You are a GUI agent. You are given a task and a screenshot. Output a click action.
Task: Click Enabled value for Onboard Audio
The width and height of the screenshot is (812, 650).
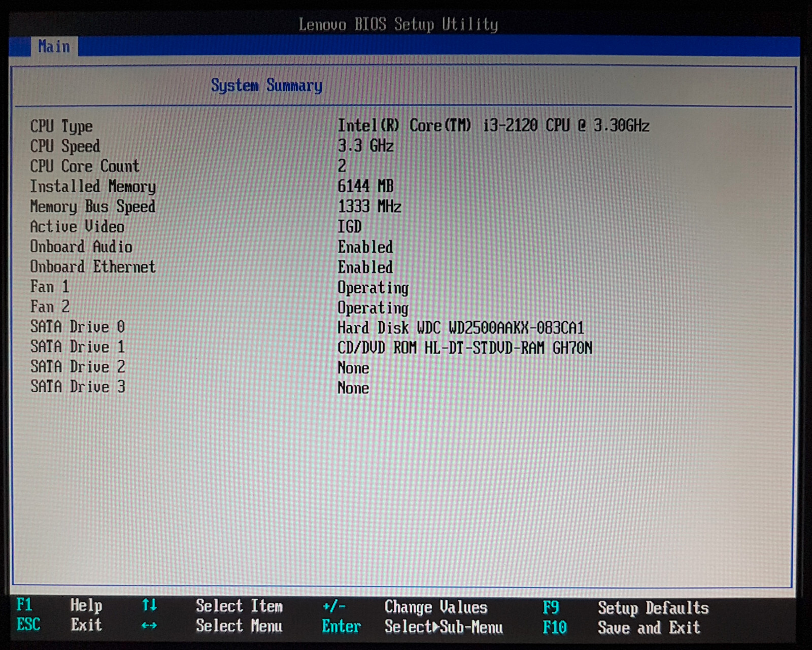[x=365, y=247]
